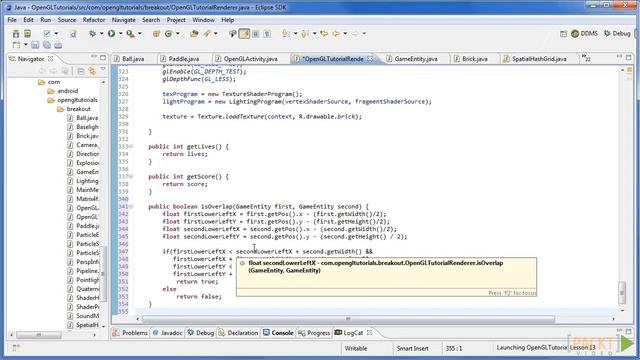Viewport: 640px width, 360px height.
Task: Show the hidden editor tabs list
Action: point(586,58)
